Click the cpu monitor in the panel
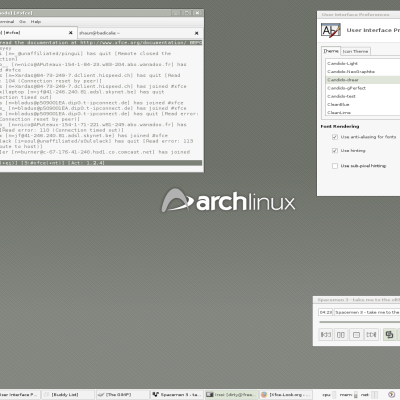This screenshot has width=400, height=400. click(329, 395)
